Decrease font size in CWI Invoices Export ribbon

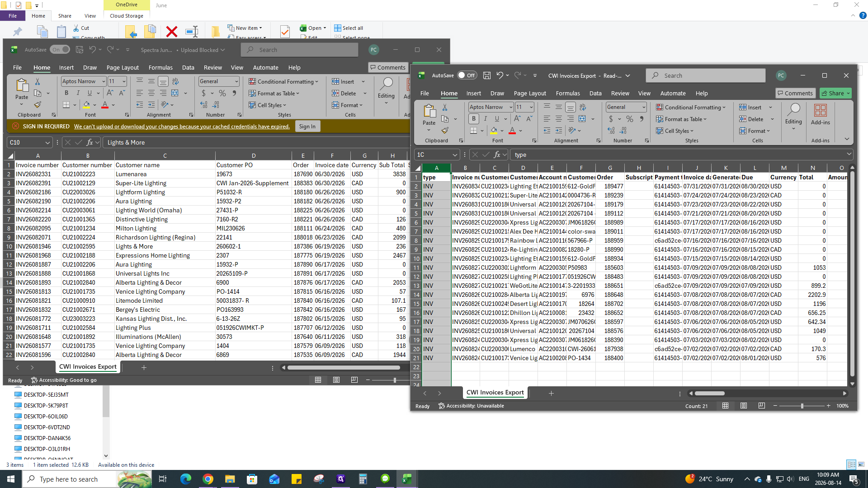[x=529, y=119]
